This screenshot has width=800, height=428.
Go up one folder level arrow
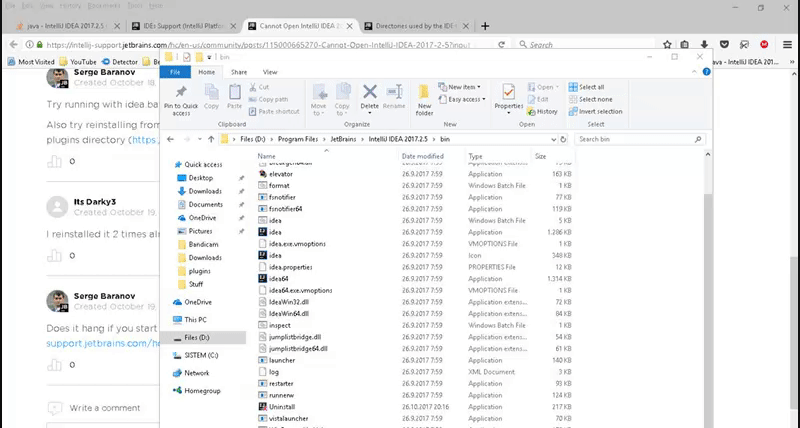coord(211,139)
